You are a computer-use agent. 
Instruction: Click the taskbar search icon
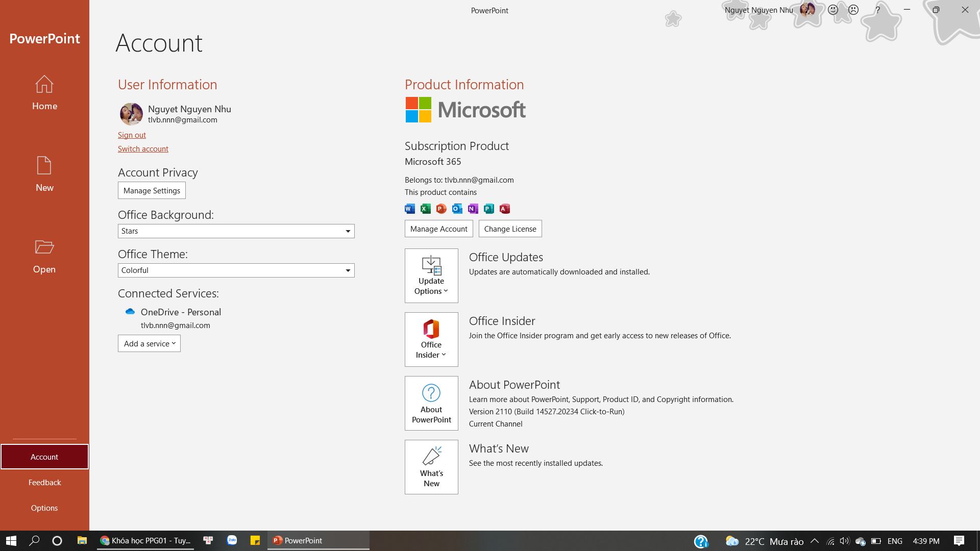(x=34, y=541)
